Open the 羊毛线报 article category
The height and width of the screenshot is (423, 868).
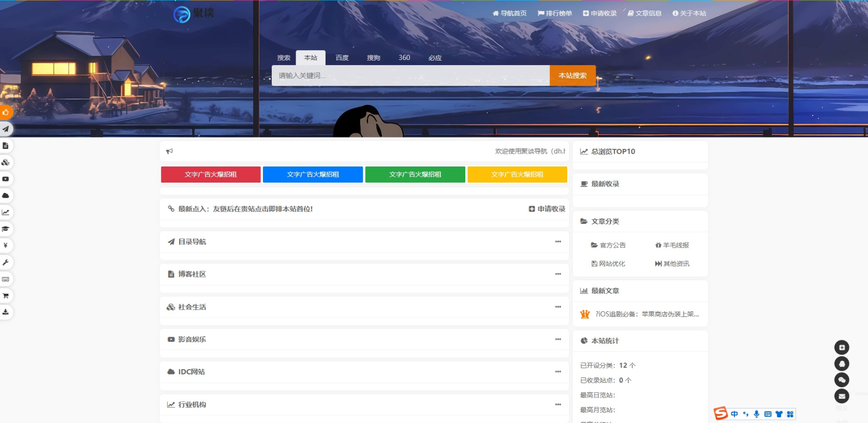click(672, 245)
